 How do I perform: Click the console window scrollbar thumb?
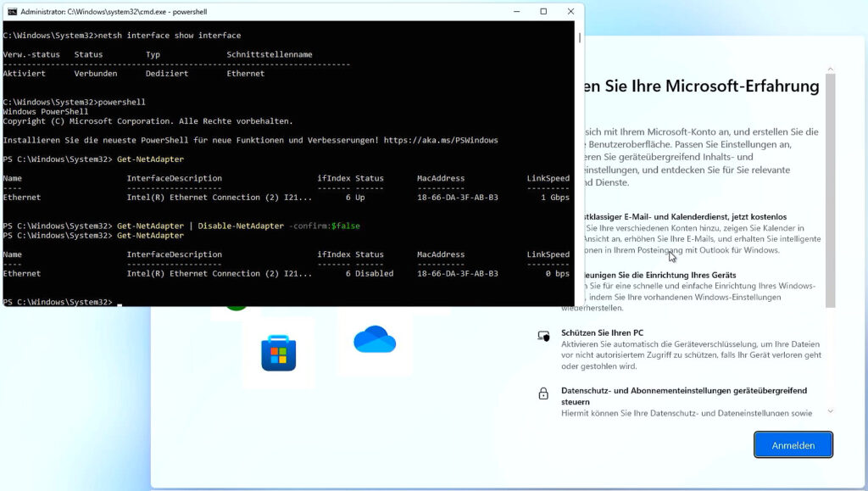pos(580,37)
